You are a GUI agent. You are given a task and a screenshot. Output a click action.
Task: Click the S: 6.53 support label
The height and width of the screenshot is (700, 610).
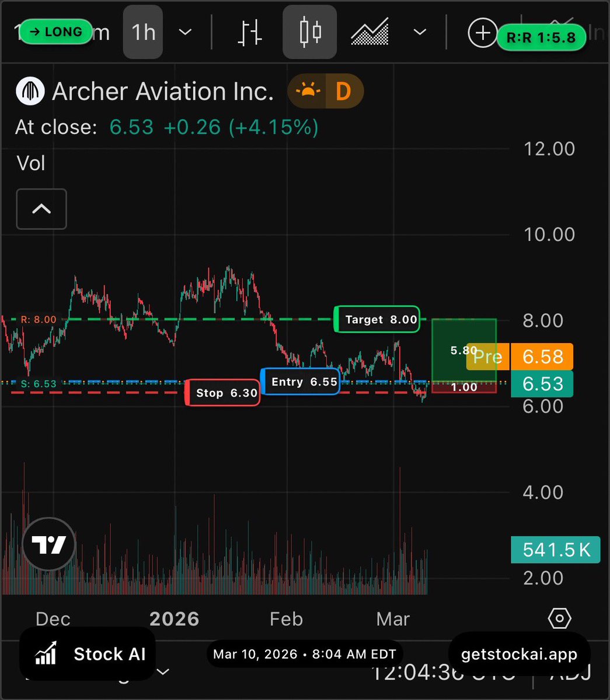tap(39, 384)
